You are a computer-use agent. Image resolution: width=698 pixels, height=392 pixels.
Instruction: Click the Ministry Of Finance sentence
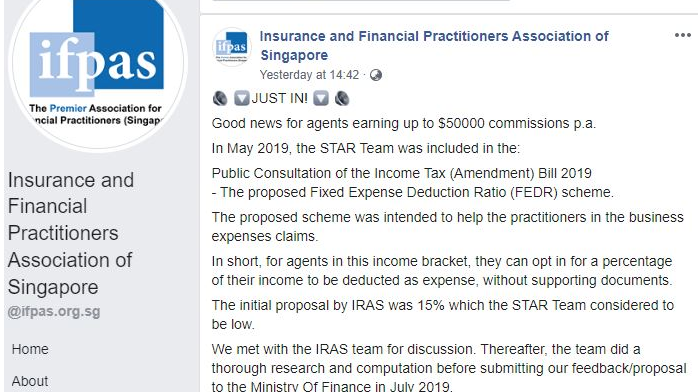coord(449,368)
